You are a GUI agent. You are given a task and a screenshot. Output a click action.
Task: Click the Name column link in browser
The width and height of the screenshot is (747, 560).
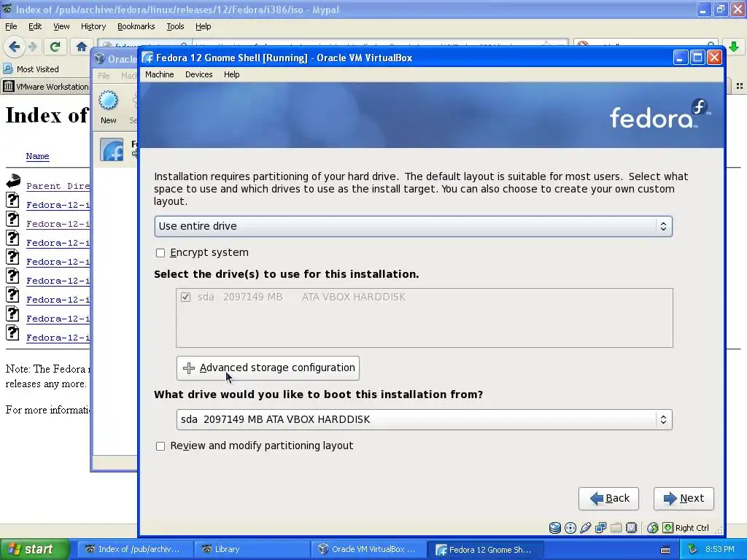[38, 156]
